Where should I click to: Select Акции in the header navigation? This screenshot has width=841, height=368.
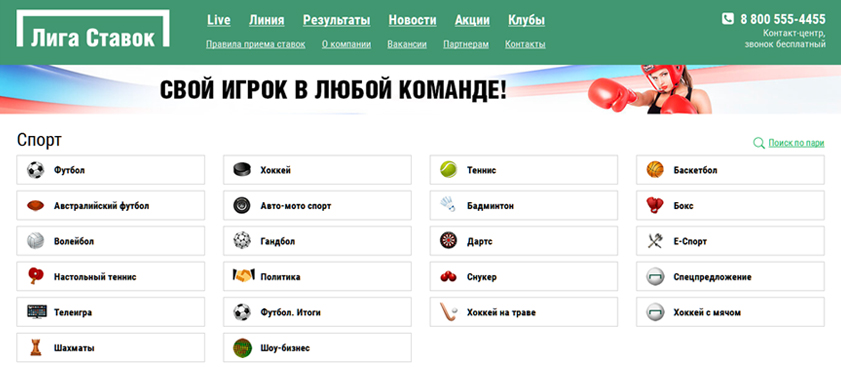pyautogui.click(x=472, y=20)
